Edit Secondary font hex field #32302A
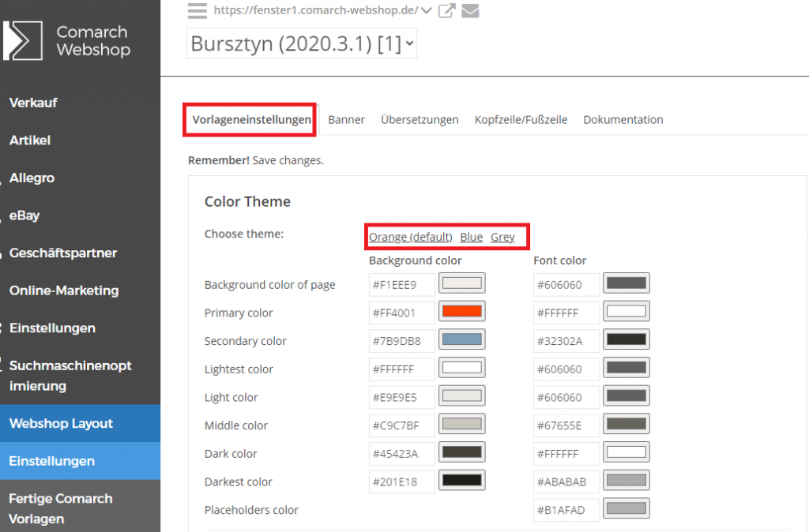The image size is (809, 532). 566,341
